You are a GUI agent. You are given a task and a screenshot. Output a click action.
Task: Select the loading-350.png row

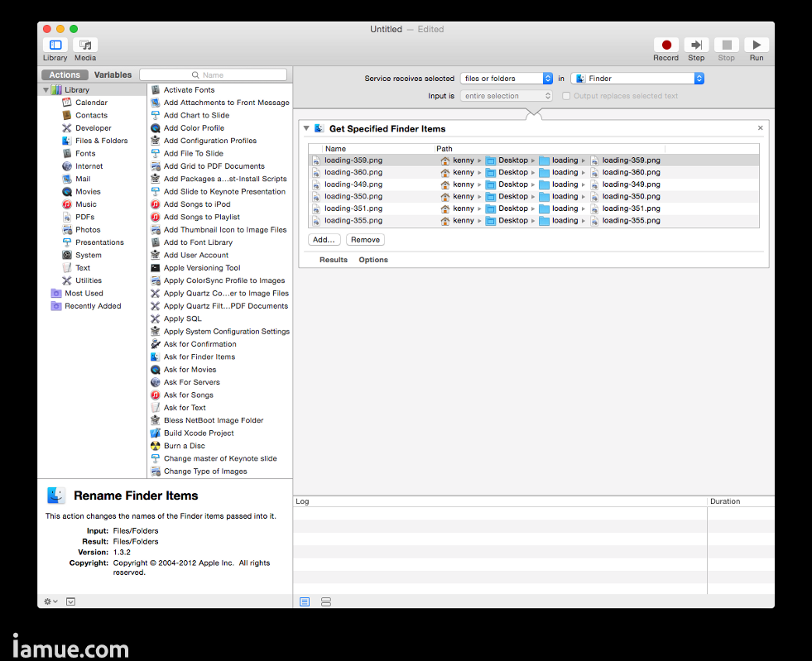tap(534, 196)
